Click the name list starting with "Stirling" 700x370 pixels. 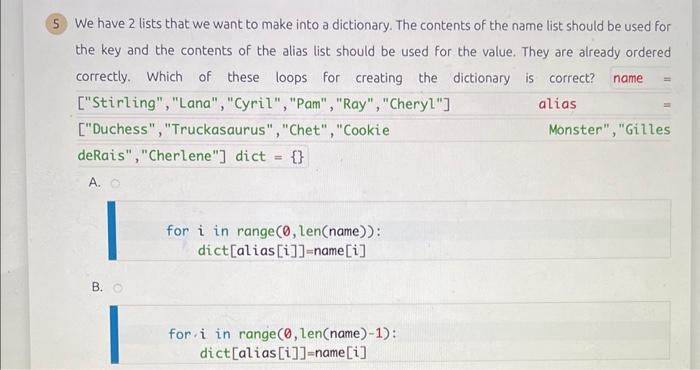coord(264,104)
